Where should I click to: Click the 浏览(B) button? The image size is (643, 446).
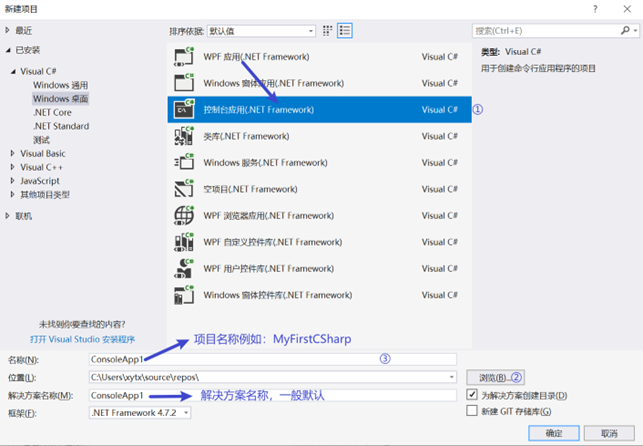coord(495,378)
